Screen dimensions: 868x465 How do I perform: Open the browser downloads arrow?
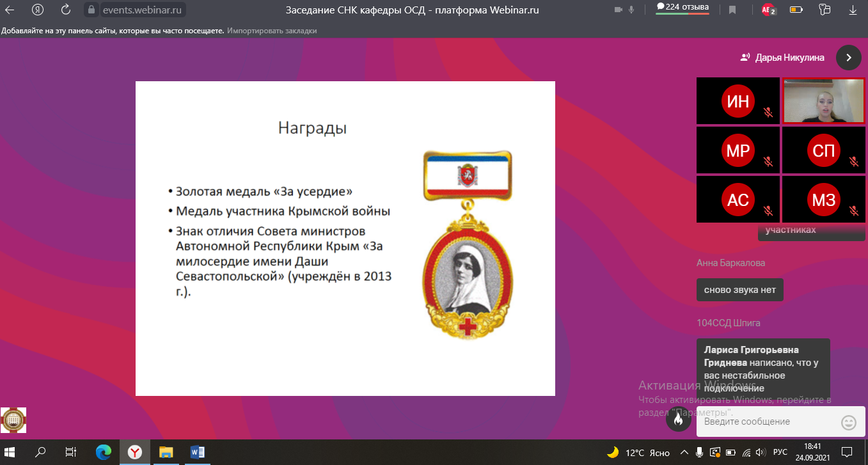click(853, 10)
